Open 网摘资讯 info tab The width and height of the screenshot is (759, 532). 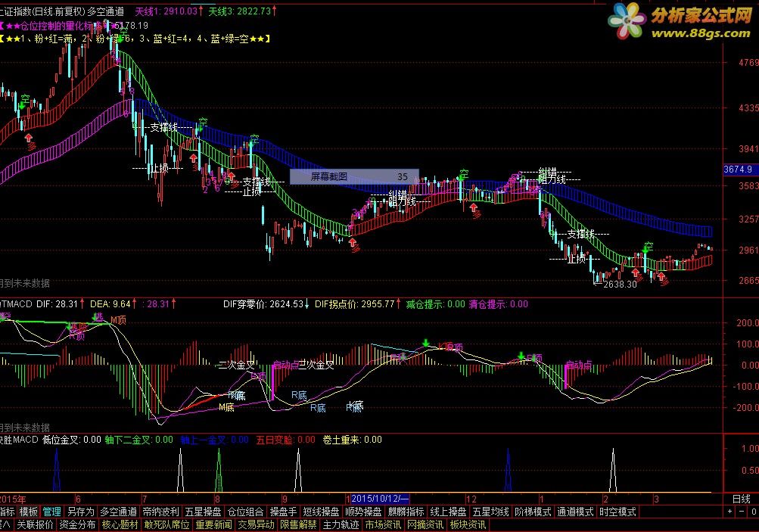click(x=425, y=524)
